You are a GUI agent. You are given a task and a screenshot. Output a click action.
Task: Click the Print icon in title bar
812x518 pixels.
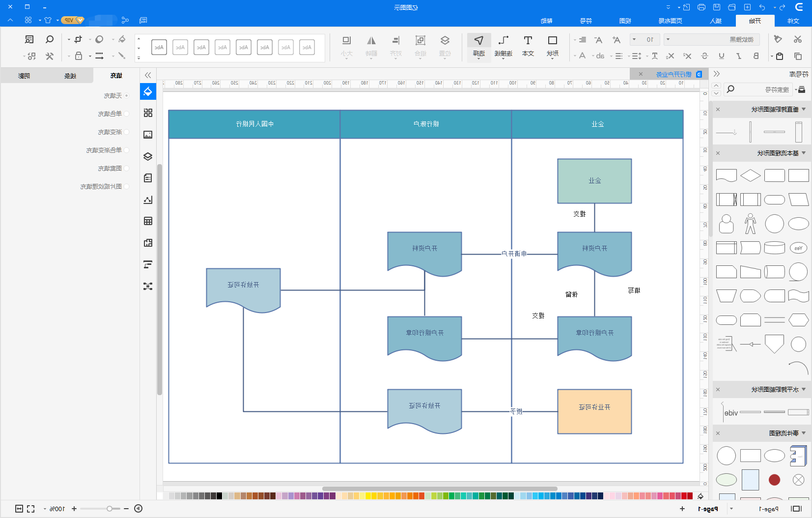(701, 7)
